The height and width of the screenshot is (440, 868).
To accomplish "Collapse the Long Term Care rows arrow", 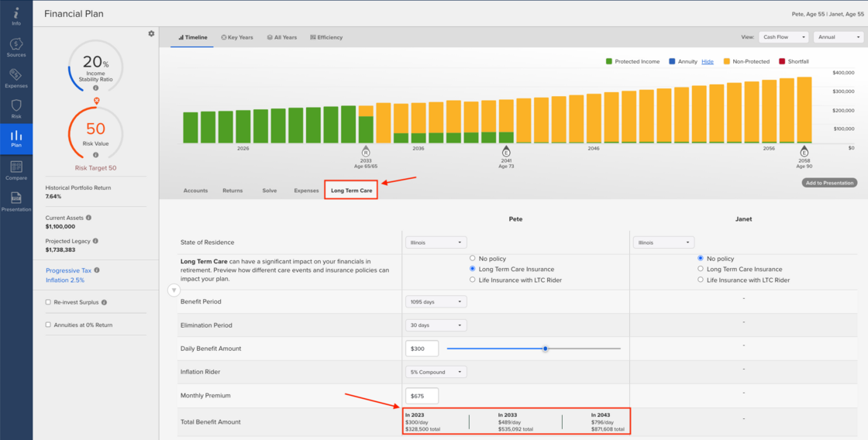I will click(x=174, y=290).
